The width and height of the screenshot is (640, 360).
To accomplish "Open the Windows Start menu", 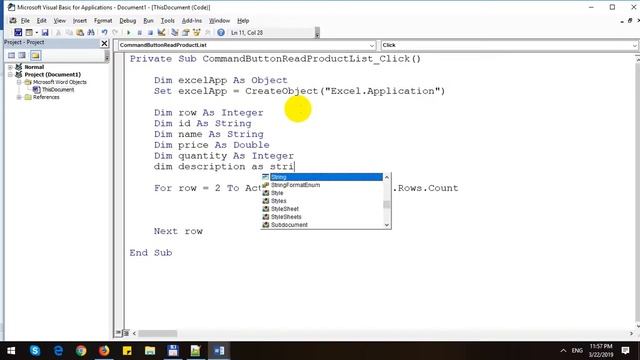I will pos(11,351).
